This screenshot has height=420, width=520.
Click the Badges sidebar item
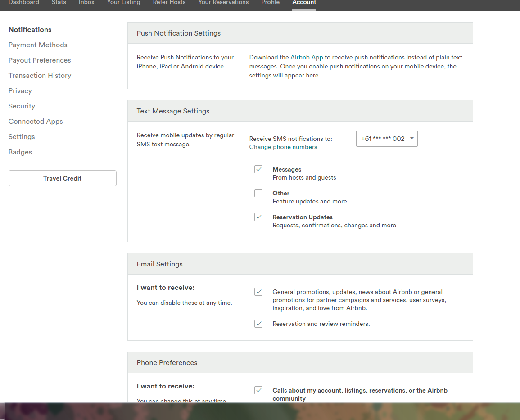click(x=20, y=152)
